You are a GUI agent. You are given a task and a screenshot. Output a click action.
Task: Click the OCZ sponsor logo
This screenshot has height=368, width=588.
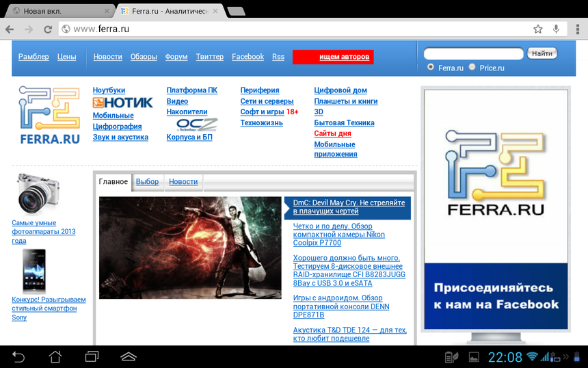(196, 124)
